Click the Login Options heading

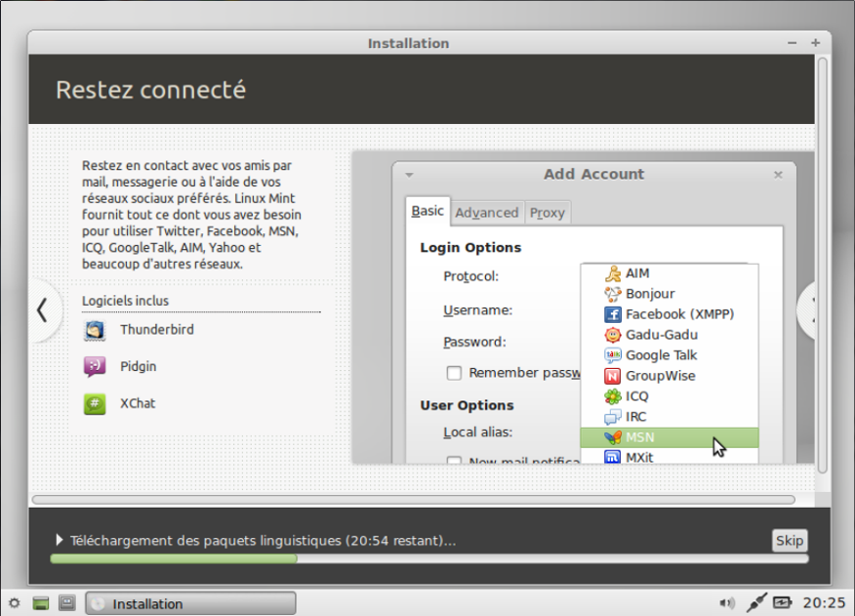470,248
